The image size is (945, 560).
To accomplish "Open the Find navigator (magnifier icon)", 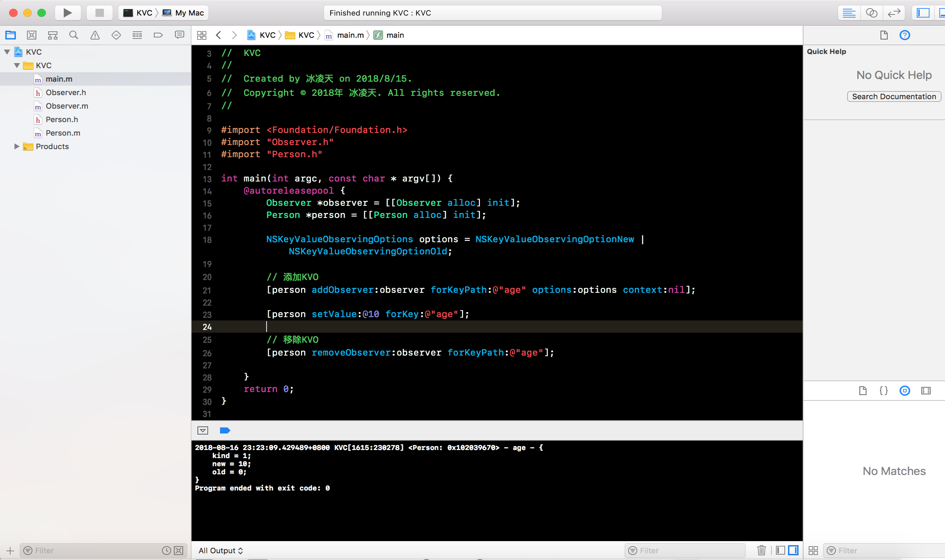I will pyautogui.click(x=74, y=35).
